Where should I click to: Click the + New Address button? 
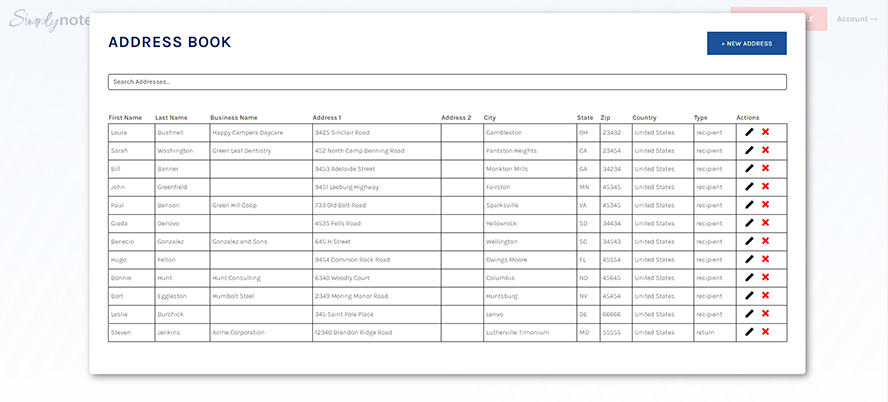[x=746, y=43]
